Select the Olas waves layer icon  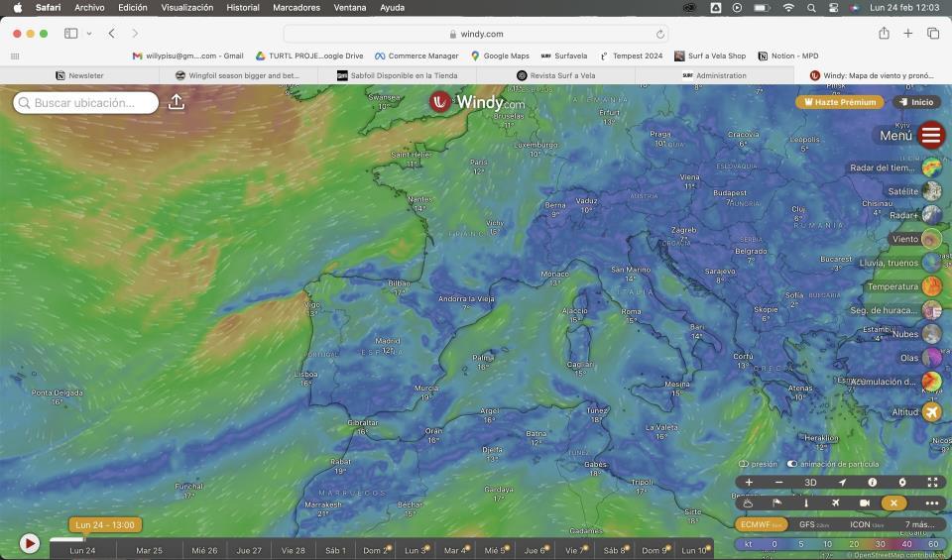(x=932, y=358)
